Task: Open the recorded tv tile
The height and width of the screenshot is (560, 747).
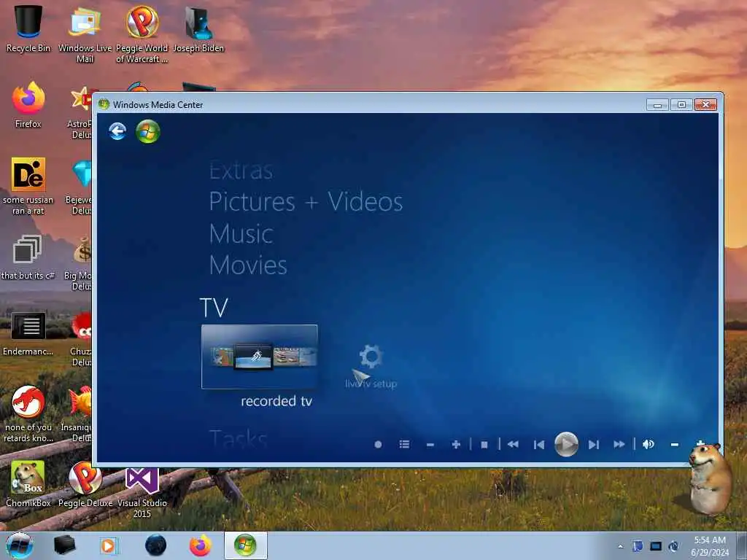Action: pos(260,357)
